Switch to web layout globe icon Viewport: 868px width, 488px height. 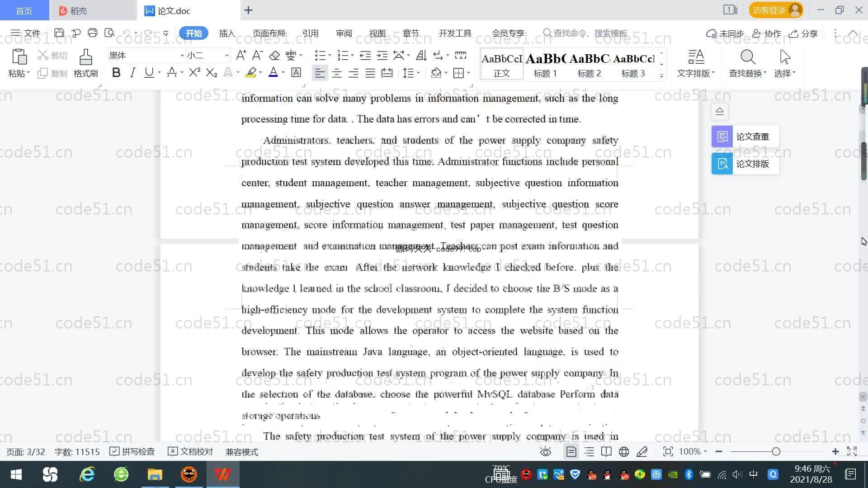pyautogui.click(x=624, y=451)
